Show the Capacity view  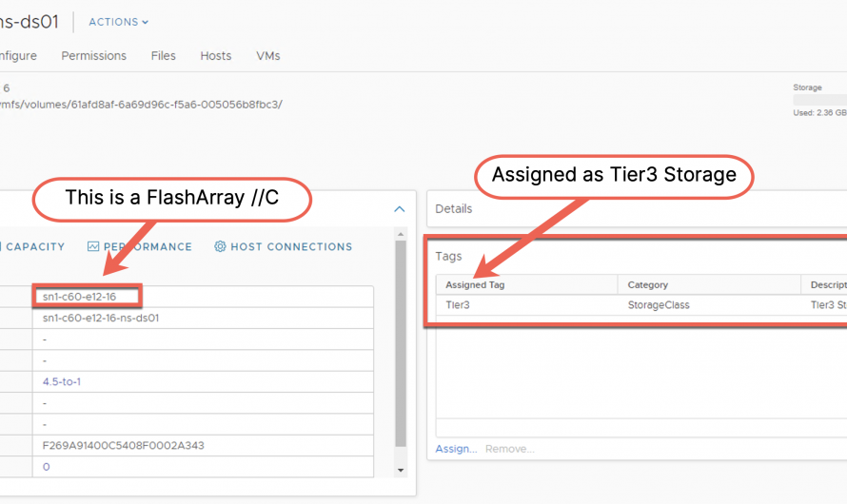pos(34,247)
